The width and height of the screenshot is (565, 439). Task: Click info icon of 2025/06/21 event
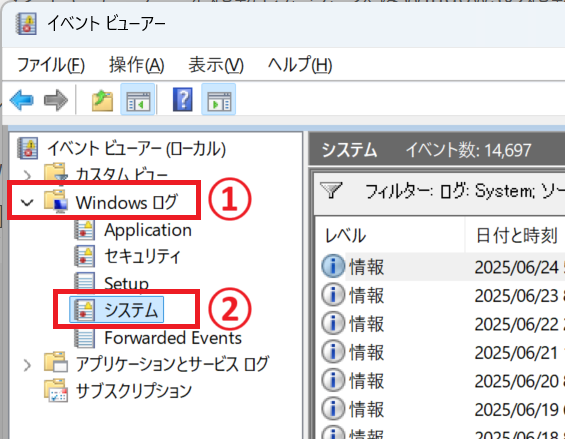[333, 352]
